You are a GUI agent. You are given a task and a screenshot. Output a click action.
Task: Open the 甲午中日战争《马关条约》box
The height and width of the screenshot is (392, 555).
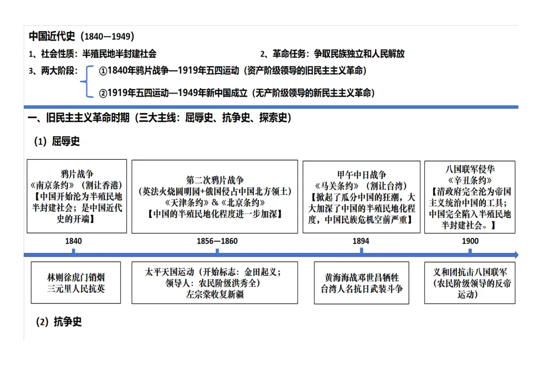click(361, 197)
